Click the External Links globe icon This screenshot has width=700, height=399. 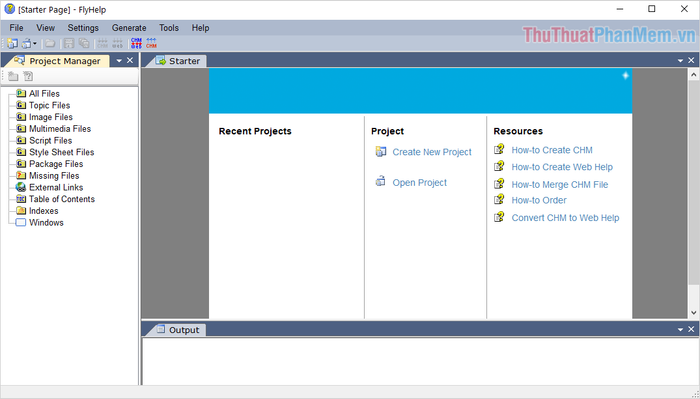pos(21,187)
